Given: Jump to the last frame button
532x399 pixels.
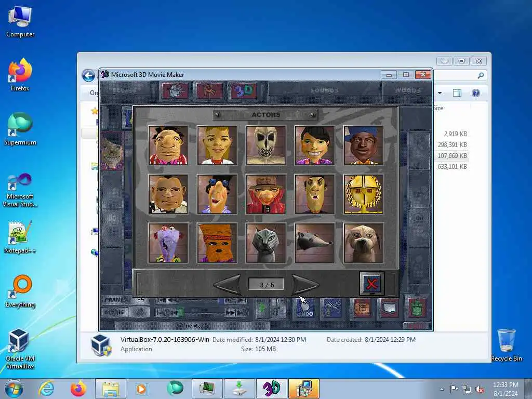Looking at the screenshot, I should [x=242, y=300].
